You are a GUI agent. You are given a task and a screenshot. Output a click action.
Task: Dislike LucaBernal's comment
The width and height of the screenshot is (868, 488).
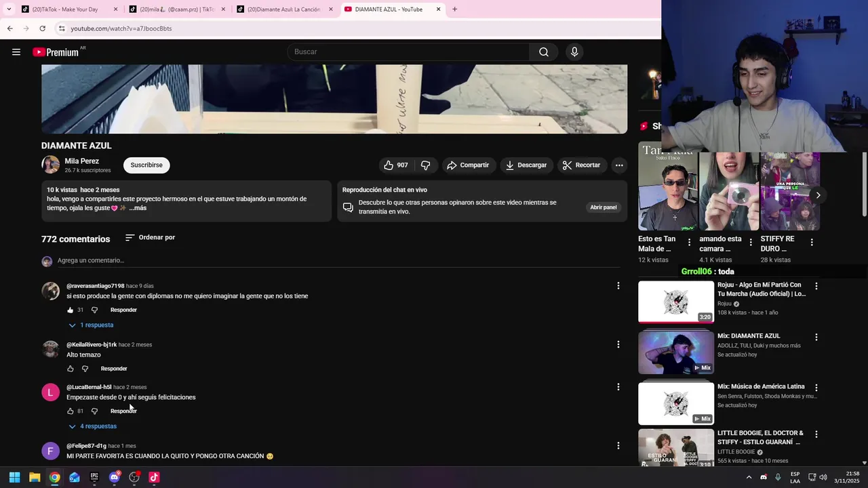(94, 411)
